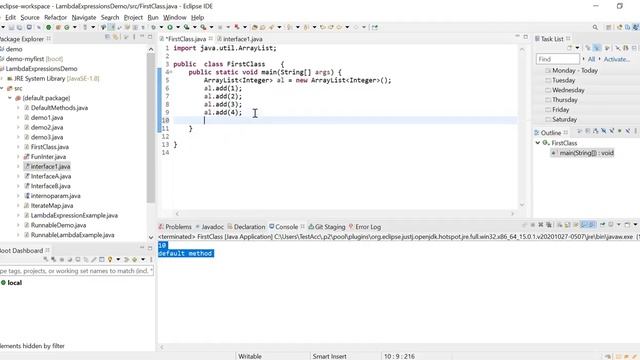Minimize the Package Explorer view
This screenshot has width=640, height=360.
(x=142, y=37)
